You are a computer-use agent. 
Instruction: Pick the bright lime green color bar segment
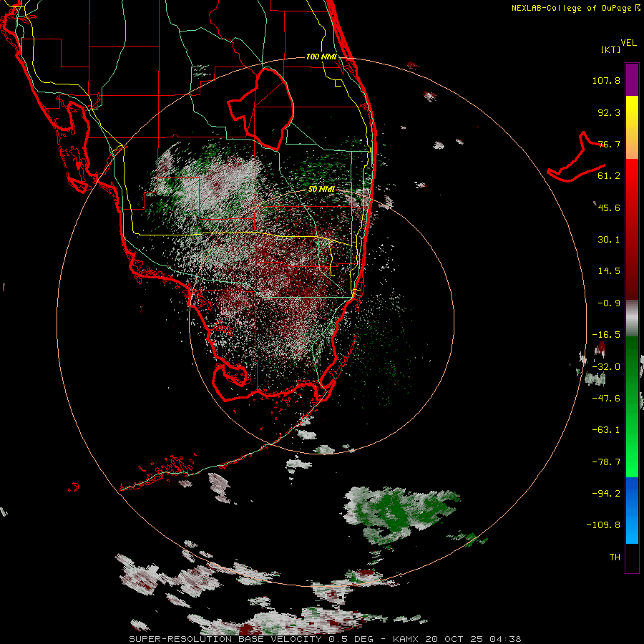coord(632,462)
